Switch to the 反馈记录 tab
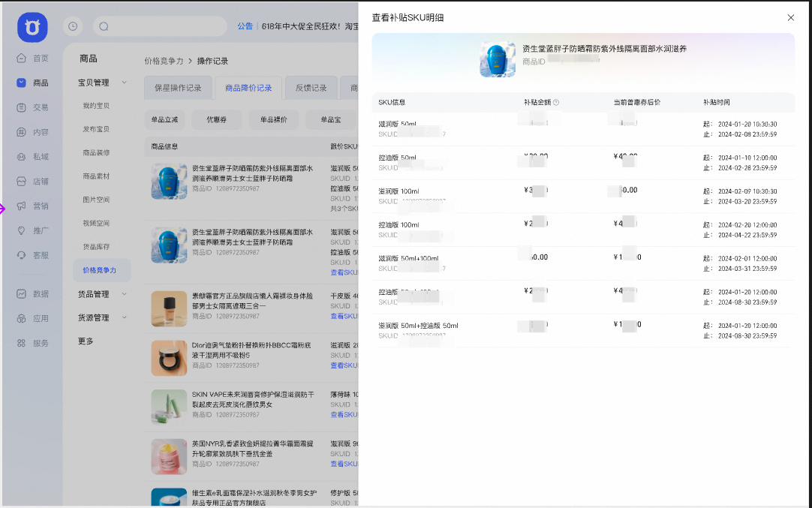812x508 pixels. pyautogui.click(x=311, y=88)
